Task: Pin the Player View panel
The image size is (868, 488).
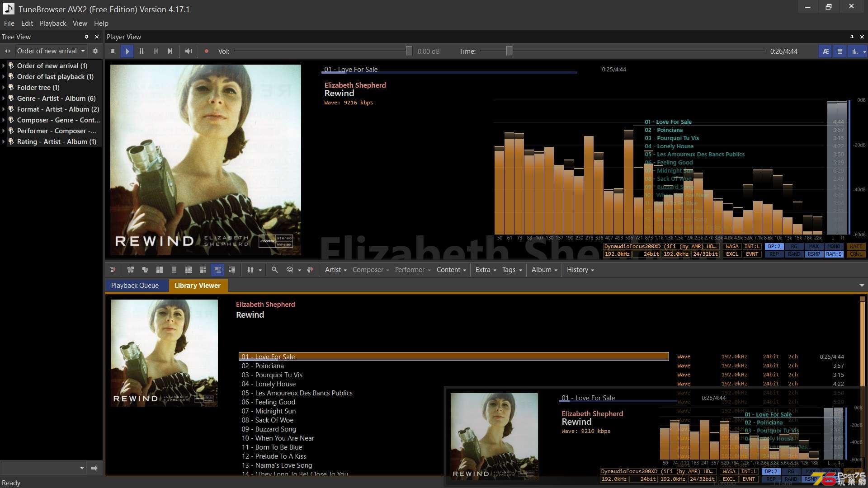Action: coord(852,37)
